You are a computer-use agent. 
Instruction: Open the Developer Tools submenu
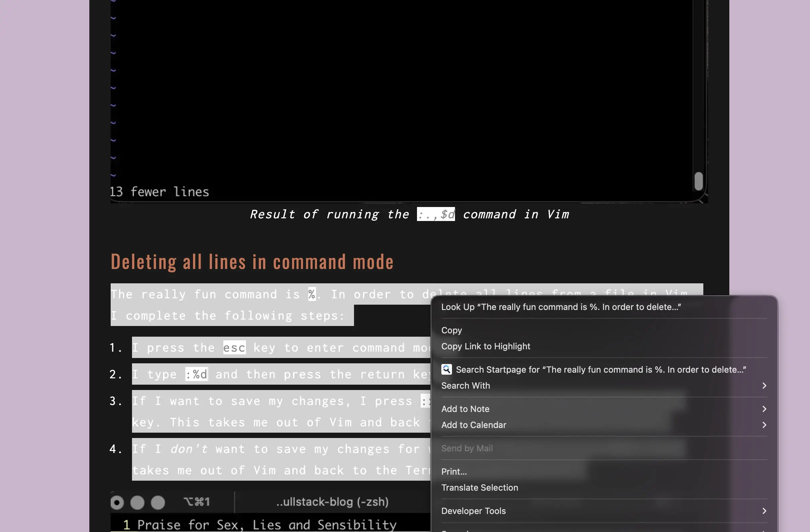tap(604, 511)
